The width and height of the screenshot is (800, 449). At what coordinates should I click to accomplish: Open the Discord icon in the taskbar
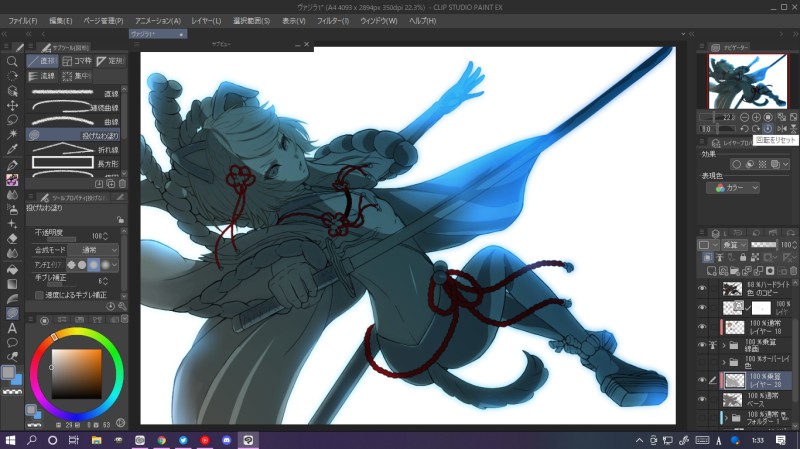coord(227,440)
